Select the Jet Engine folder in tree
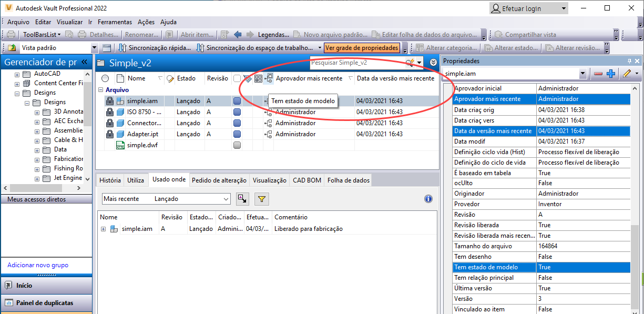644x314 pixels. [68, 178]
